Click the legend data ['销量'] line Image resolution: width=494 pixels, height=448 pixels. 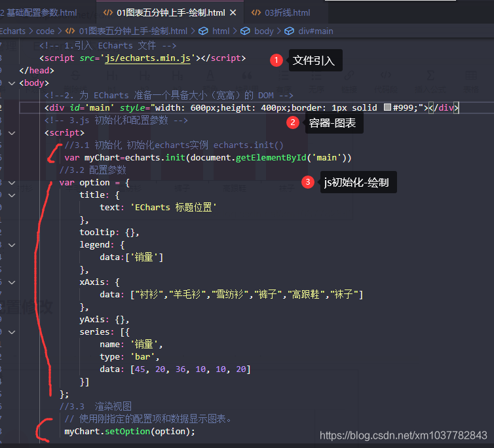[x=131, y=257]
